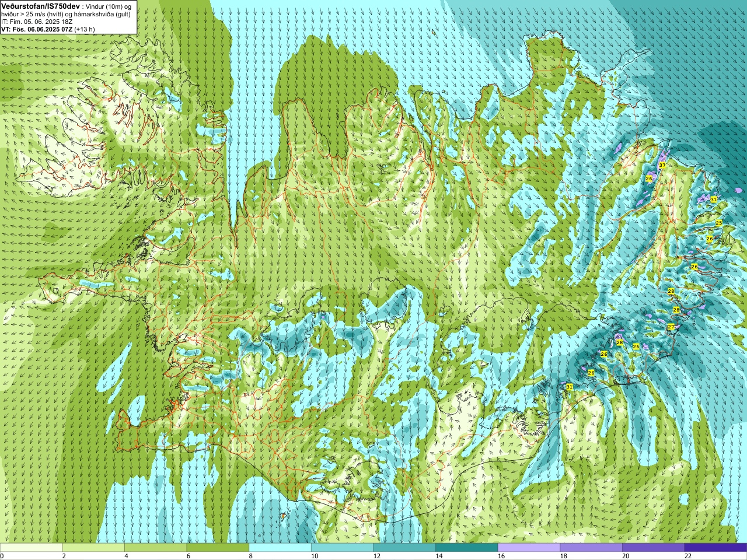Click the scale tick label 0
Screen dimensions: 747x560
2,556
